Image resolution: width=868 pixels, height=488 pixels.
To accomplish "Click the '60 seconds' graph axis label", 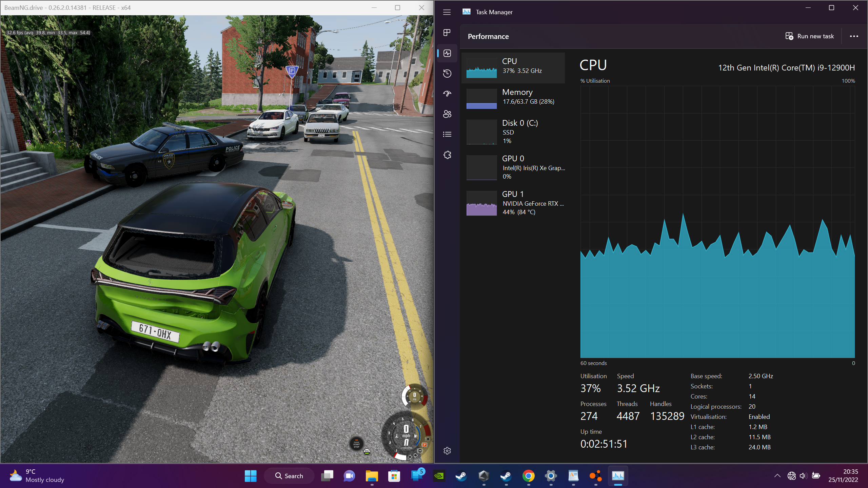I will (x=593, y=363).
